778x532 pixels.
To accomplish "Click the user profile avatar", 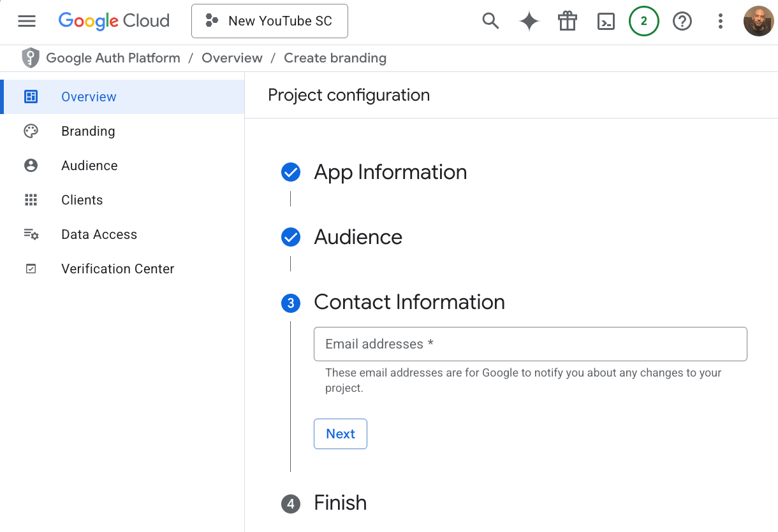I will 758,21.
